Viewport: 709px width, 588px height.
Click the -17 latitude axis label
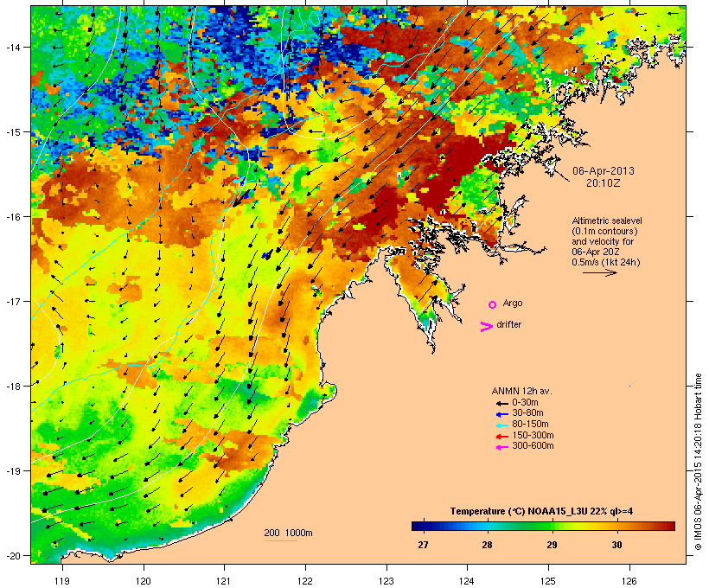coord(12,301)
